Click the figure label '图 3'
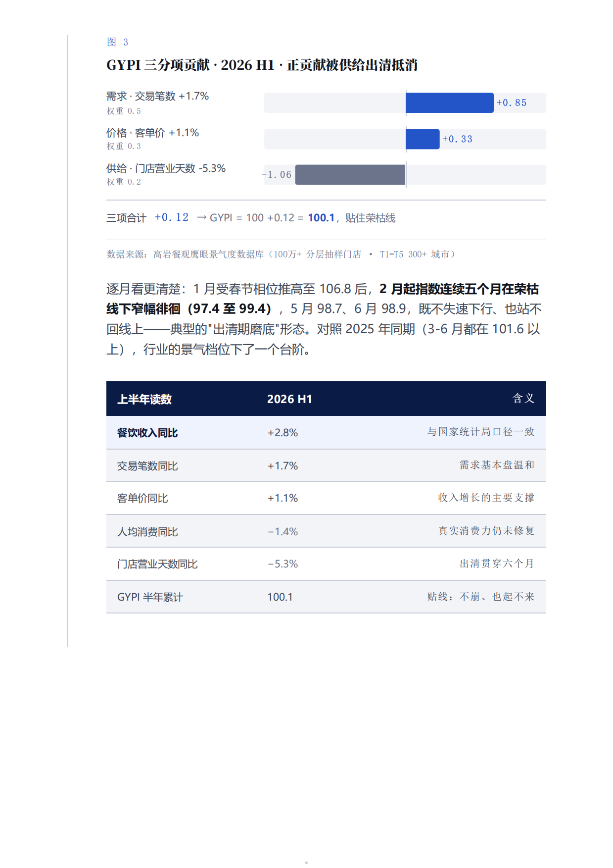 pyautogui.click(x=117, y=42)
